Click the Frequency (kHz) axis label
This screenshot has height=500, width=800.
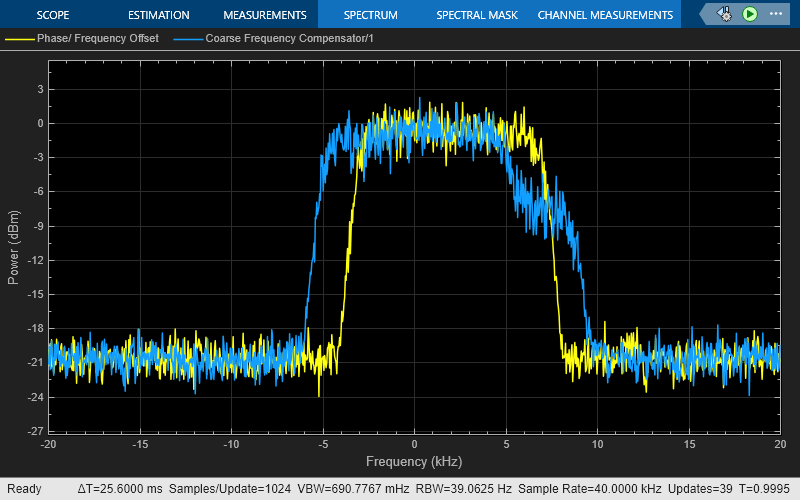point(414,462)
